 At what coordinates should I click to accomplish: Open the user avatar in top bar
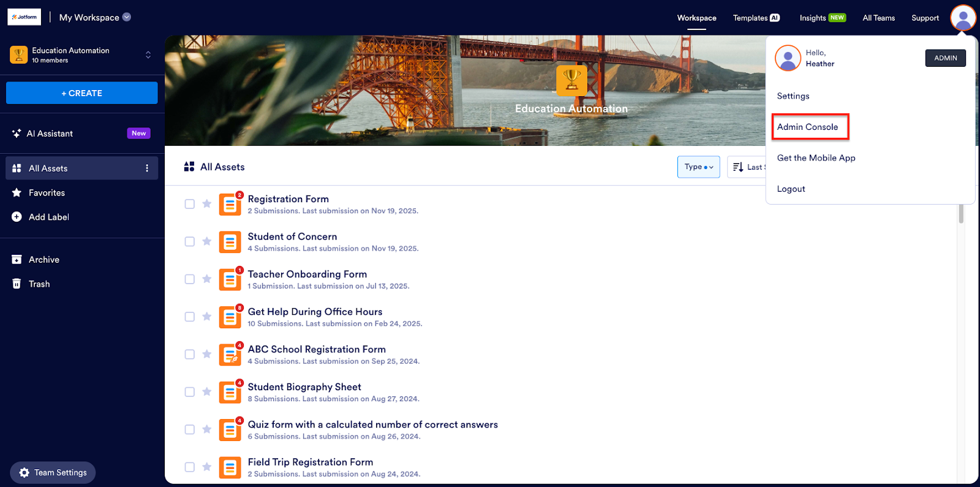point(963,18)
